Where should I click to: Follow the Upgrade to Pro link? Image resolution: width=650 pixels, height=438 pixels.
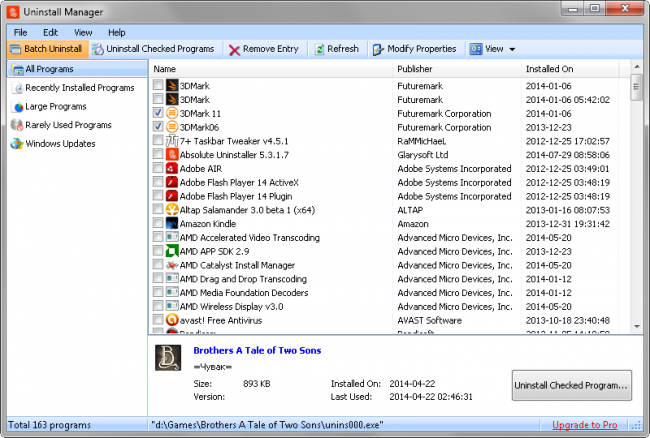click(x=585, y=425)
